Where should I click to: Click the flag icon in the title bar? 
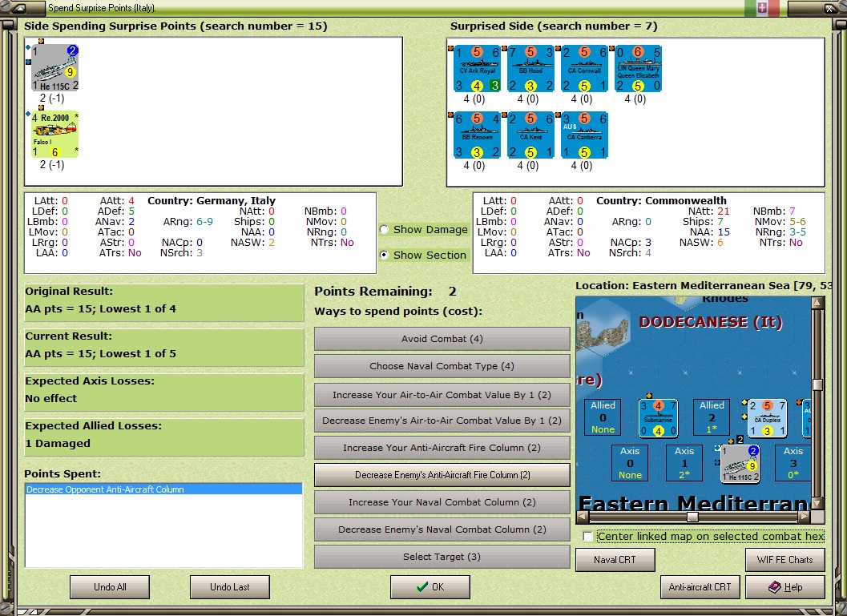(761, 7)
